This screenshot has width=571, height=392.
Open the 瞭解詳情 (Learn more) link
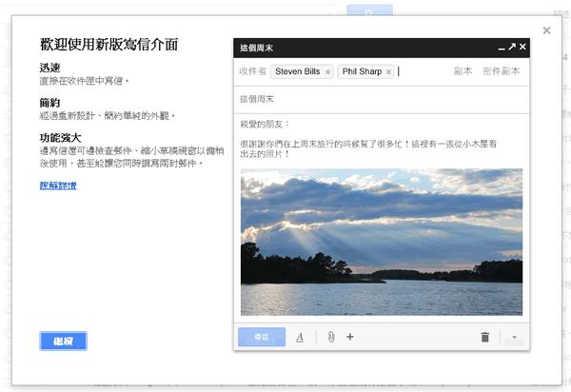[x=58, y=185]
